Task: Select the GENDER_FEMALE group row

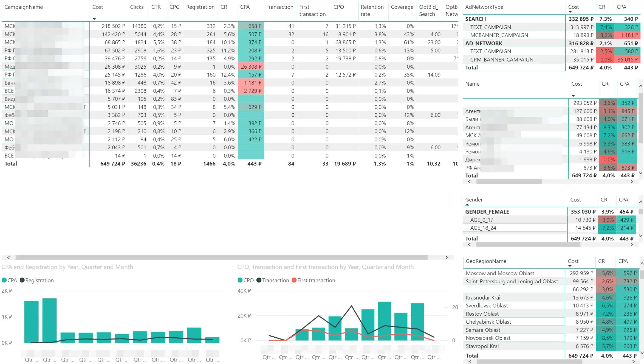Action: pyautogui.click(x=549, y=212)
